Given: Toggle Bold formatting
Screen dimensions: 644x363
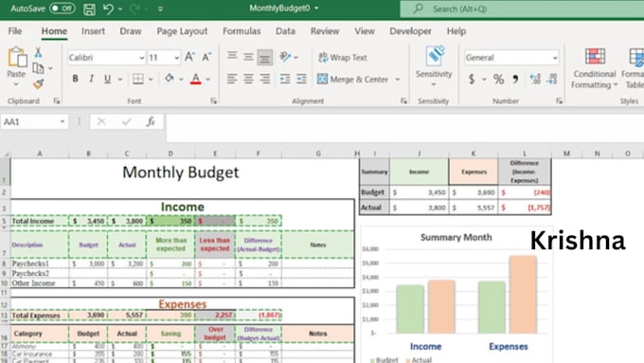Looking at the screenshot, I should point(75,79).
